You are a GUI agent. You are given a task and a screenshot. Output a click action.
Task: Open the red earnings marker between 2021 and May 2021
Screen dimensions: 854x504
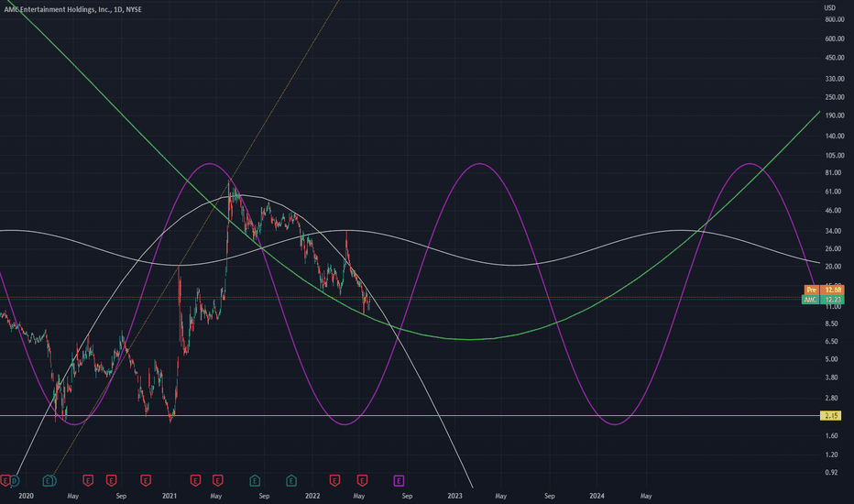(195, 480)
